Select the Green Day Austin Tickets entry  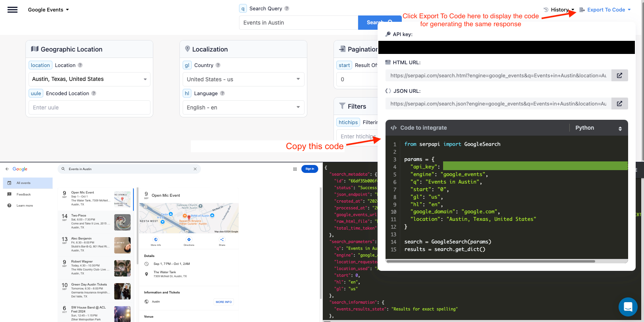pos(96,291)
